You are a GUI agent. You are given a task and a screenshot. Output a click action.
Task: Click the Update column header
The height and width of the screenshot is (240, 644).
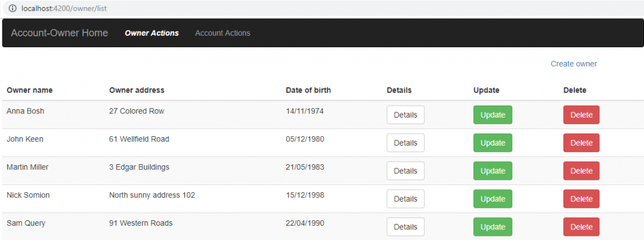pyautogui.click(x=487, y=90)
